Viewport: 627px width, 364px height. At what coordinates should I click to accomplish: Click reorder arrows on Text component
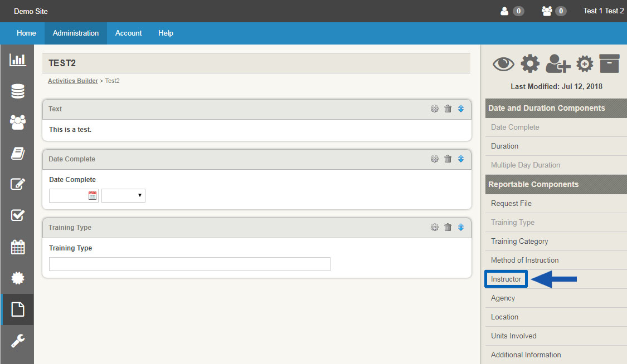461,109
